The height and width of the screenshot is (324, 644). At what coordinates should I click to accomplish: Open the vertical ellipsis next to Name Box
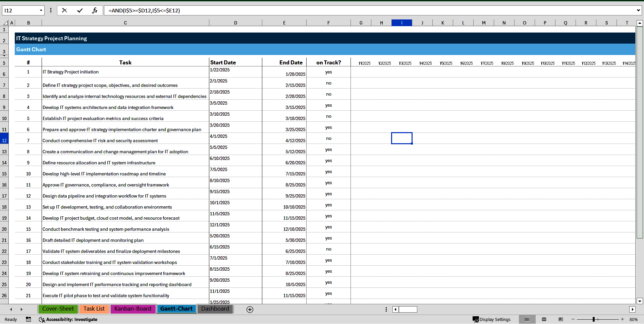tap(51, 10)
